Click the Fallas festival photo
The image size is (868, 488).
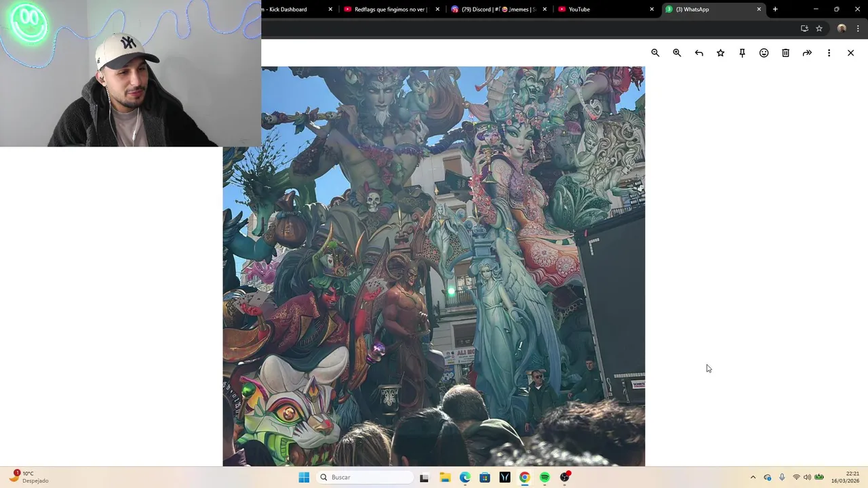coord(434,266)
